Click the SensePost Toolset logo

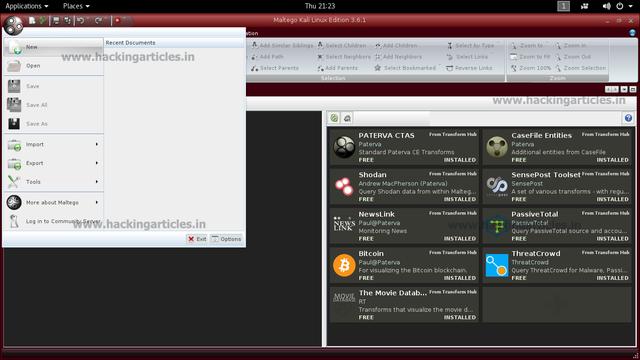click(497, 187)
